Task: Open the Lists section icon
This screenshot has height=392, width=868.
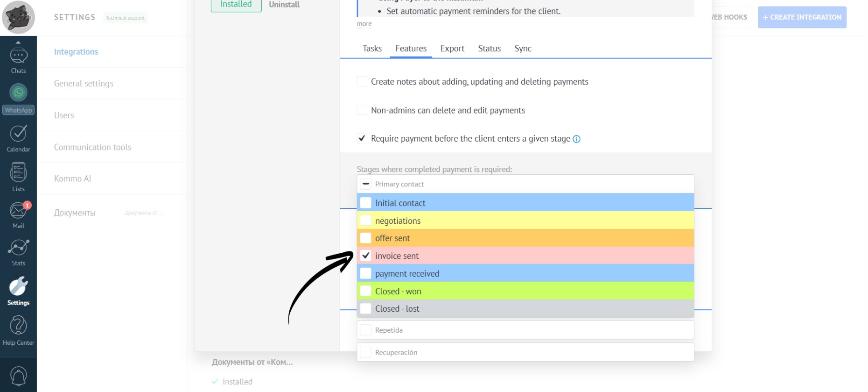Action: coord(18,173)
